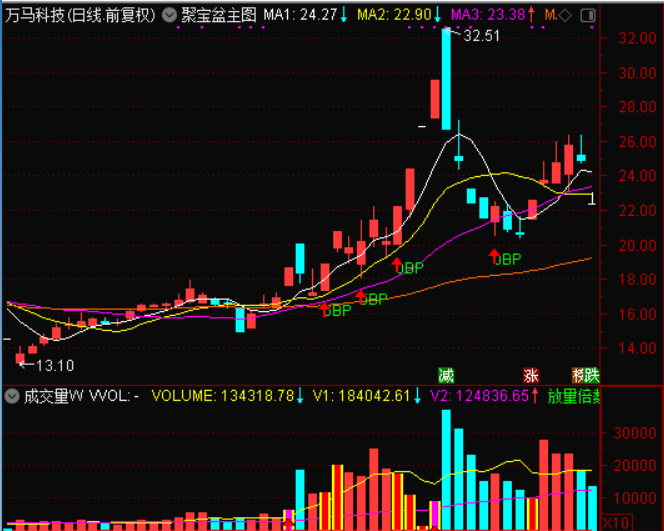Click the diamond icon after the orange M.
The width and height of the screenshot is (664, 531).
tap(565, 16)
